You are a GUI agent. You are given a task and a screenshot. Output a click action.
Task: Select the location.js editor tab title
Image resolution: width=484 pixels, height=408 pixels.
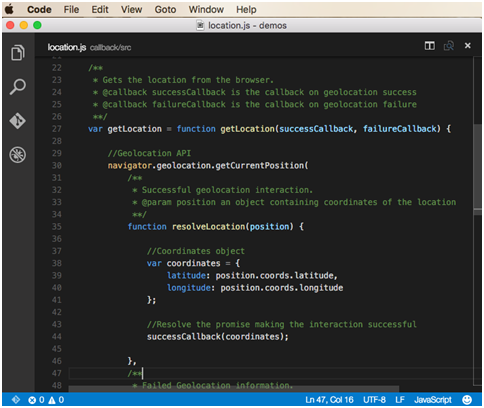tap(67, 47)
